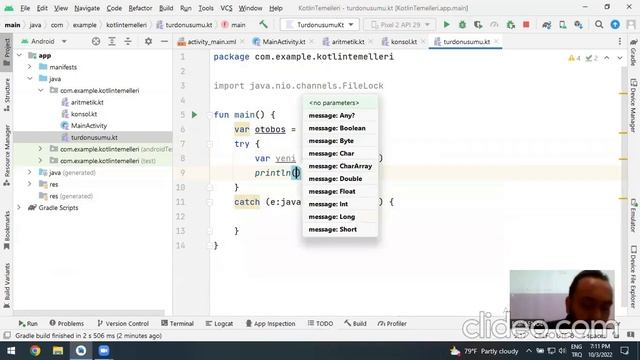The image size is (640, 360).
Task: Select aritmetik.kt in project tree
Action: point(87,102)
